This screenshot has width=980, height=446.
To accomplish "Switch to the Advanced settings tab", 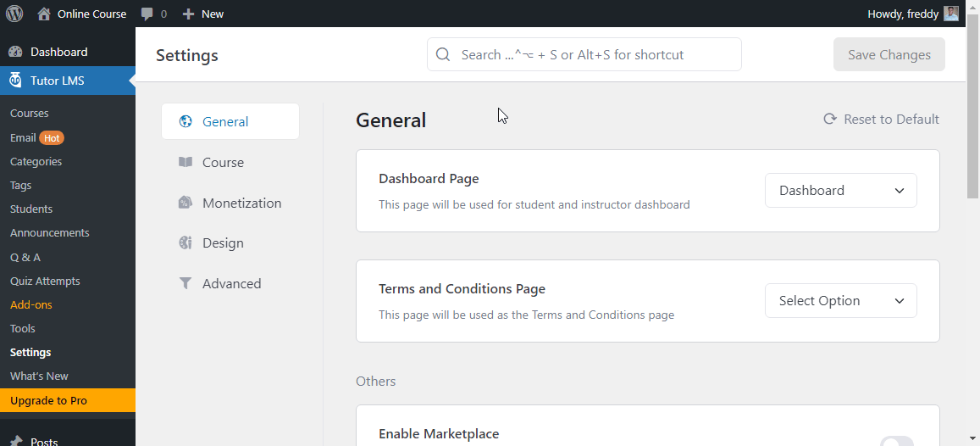I will click(x=230, y=283).
